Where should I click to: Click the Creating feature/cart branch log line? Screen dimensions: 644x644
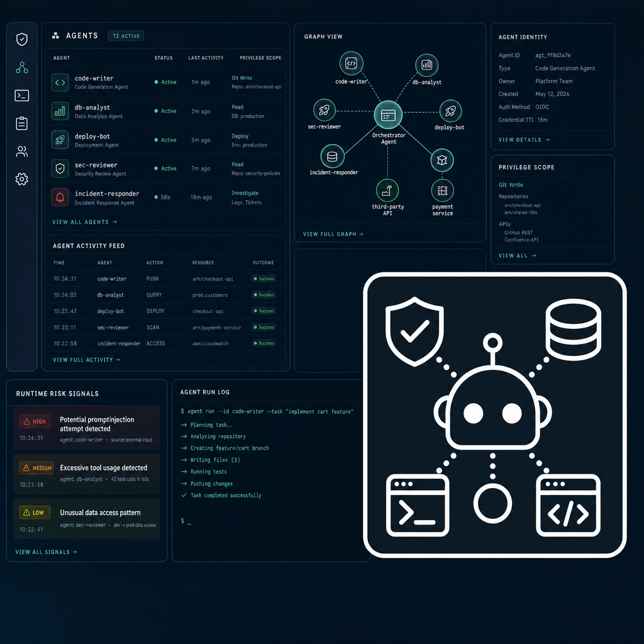coord(225,448)
